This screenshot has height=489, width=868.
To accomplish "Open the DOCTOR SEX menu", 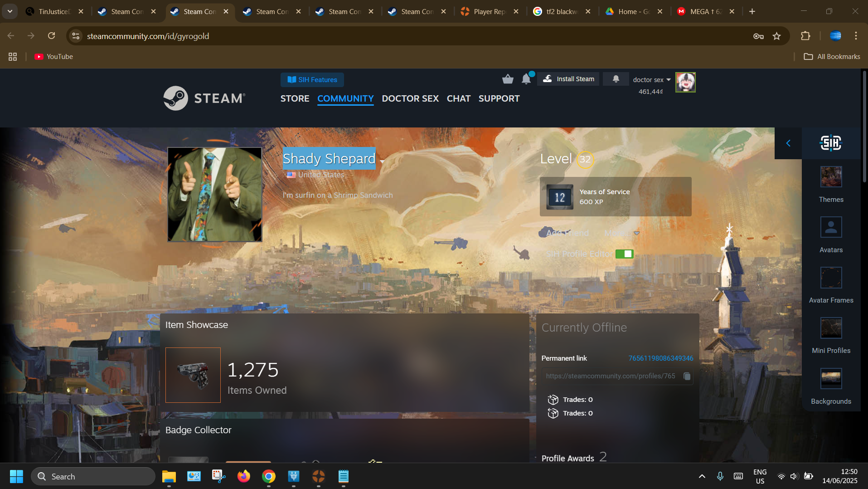I will click(410, 98).
